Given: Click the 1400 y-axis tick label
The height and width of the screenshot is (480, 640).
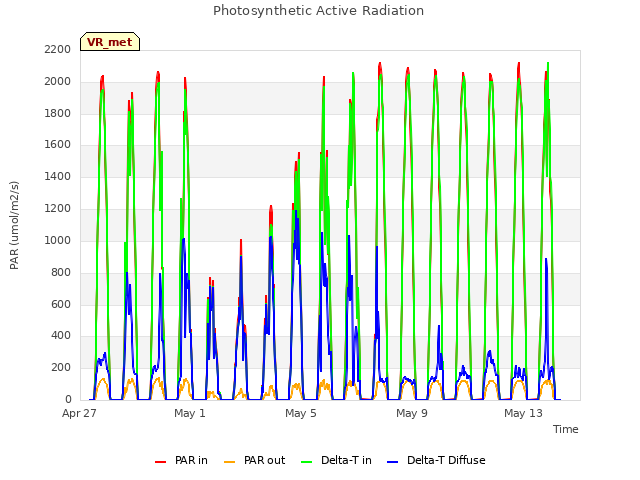Looking at the screenshot, I should [x=58, y=176].
